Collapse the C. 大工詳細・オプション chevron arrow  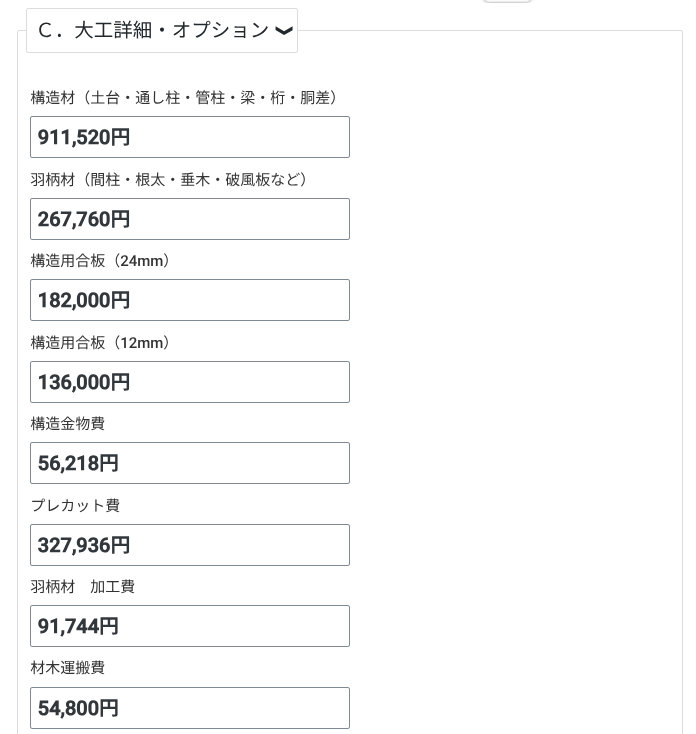(x=284, y=31)
